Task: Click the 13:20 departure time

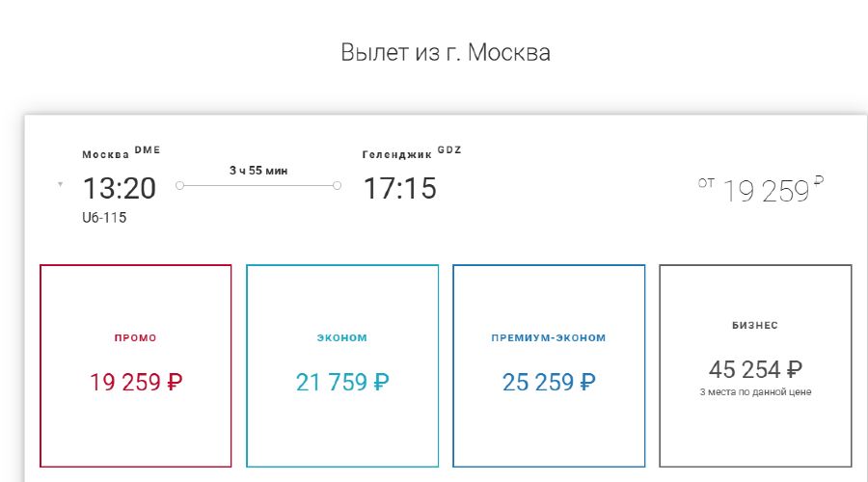Action: [119, 188]
